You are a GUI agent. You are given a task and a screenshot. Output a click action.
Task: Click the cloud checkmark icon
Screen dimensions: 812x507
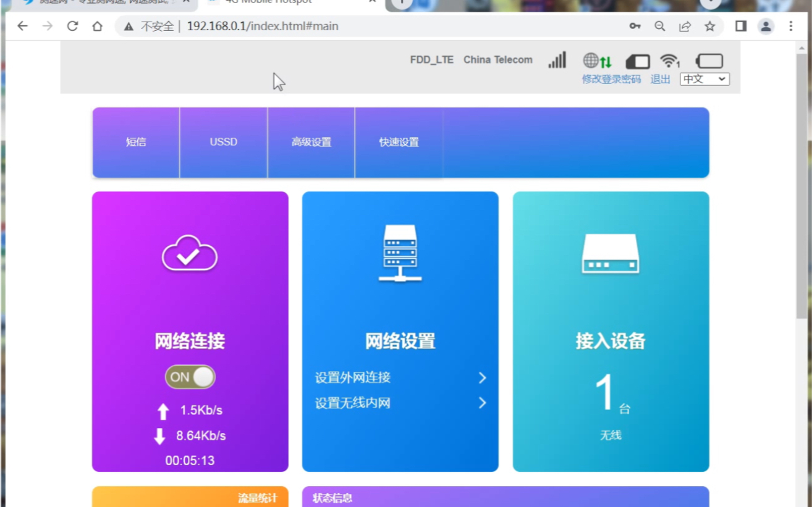[x=190, y=254]
